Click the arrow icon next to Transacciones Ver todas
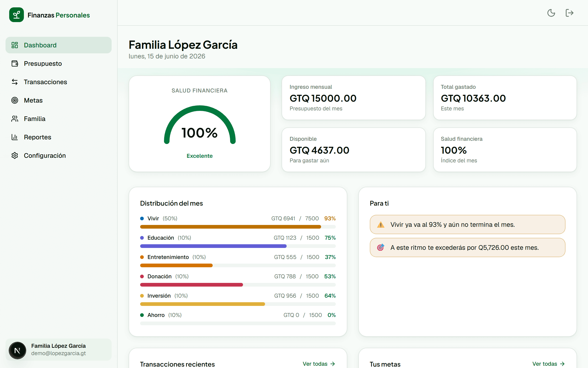 333,364
